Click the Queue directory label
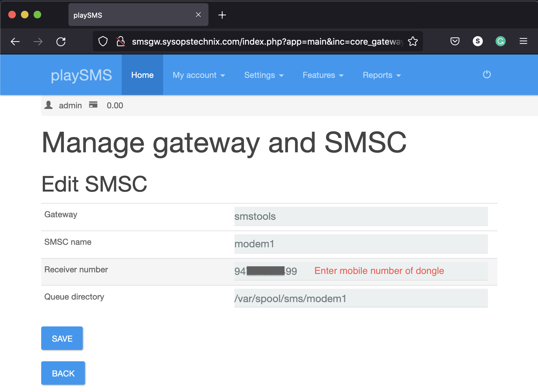538x392 pixels. [74, 297]
